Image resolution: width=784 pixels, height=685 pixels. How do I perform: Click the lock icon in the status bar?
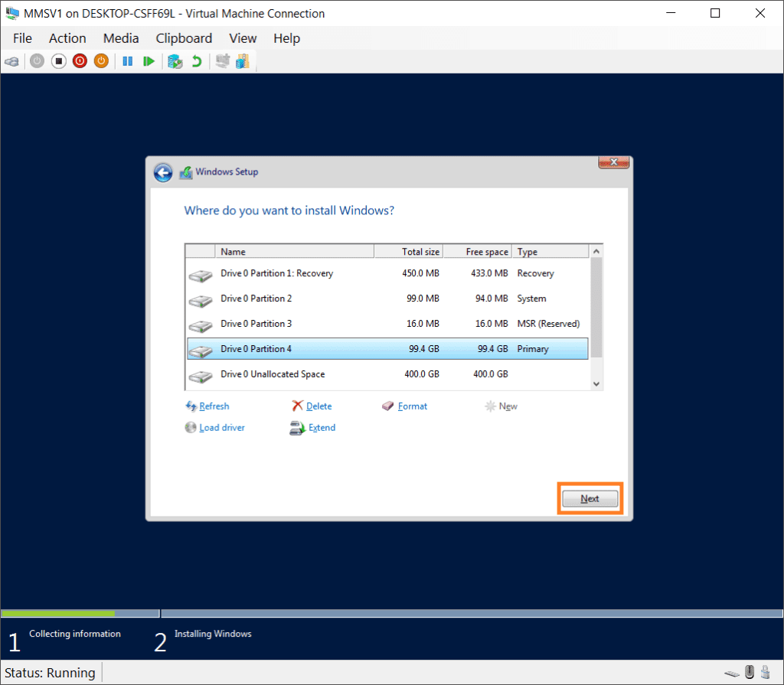(765, 672)
